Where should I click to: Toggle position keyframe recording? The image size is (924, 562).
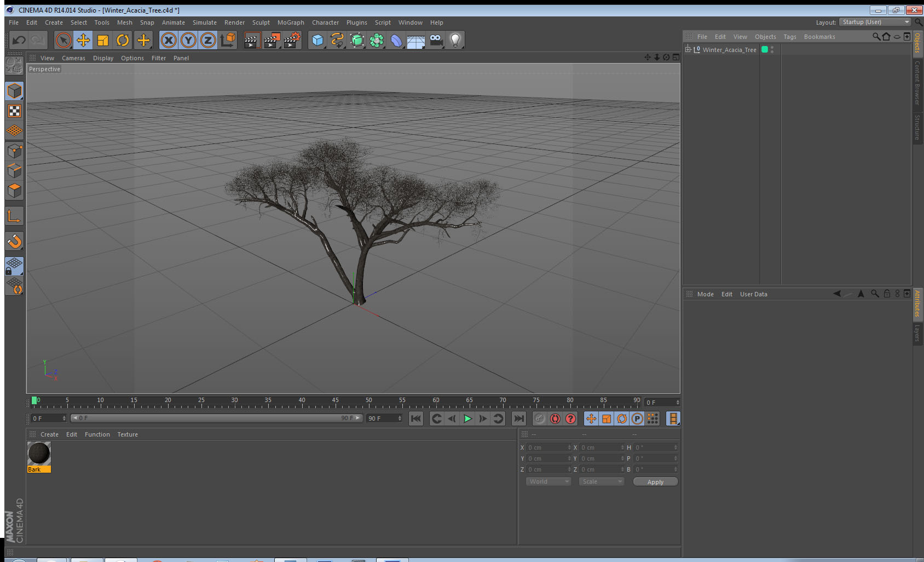click(591, 418)
